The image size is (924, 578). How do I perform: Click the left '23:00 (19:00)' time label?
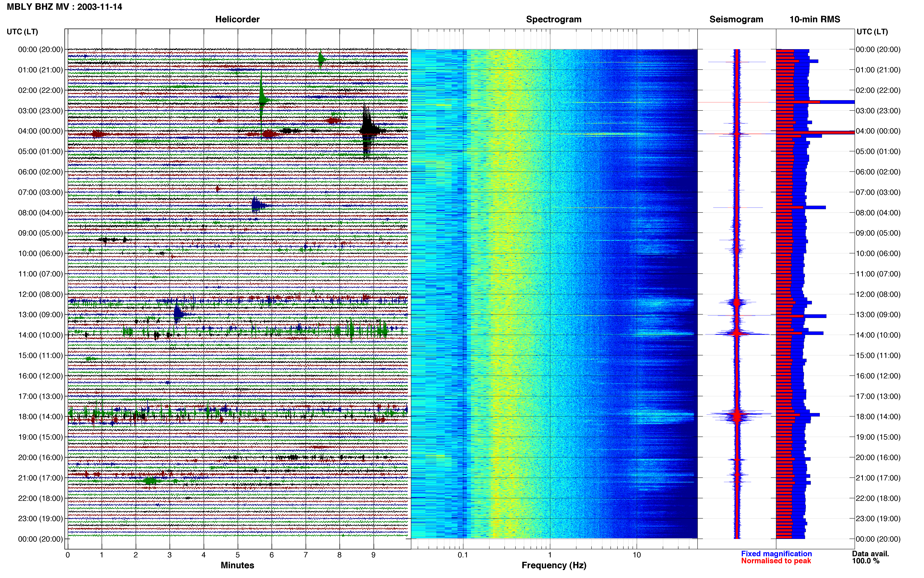pos(41,518)
